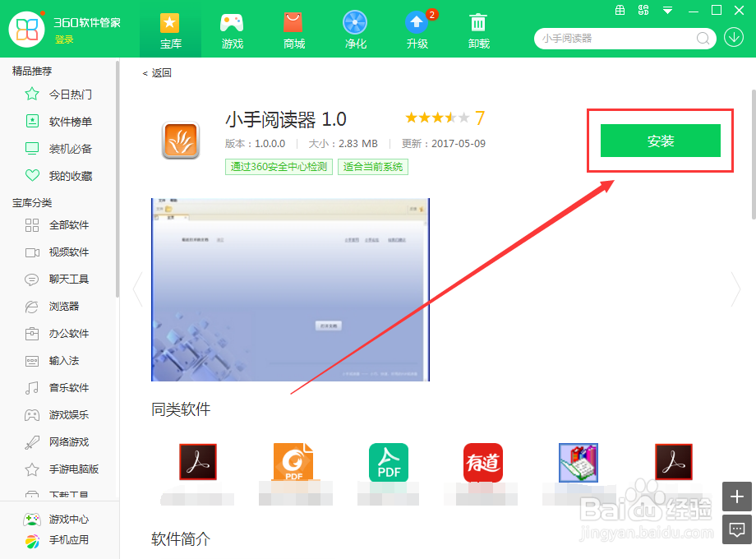Click the 360软件管家 logo icon
The height and width of the screenshot is (559, 756).
[26, 29]
